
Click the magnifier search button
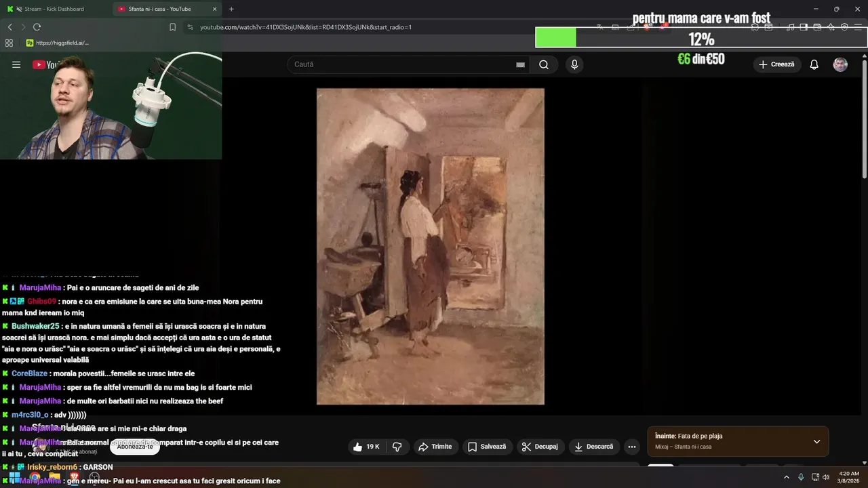click(x=544, y=64)
